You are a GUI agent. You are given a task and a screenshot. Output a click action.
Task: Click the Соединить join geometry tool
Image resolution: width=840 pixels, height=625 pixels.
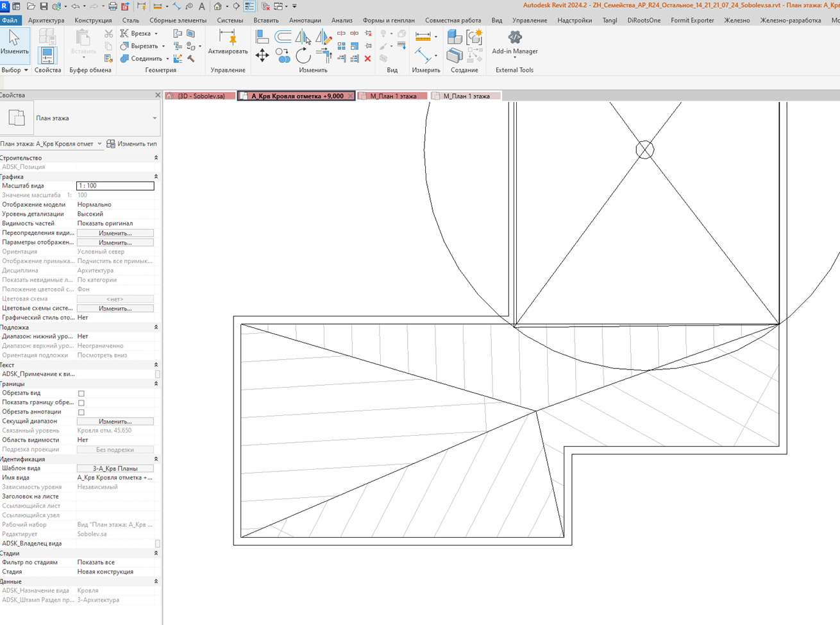point(144,58)
